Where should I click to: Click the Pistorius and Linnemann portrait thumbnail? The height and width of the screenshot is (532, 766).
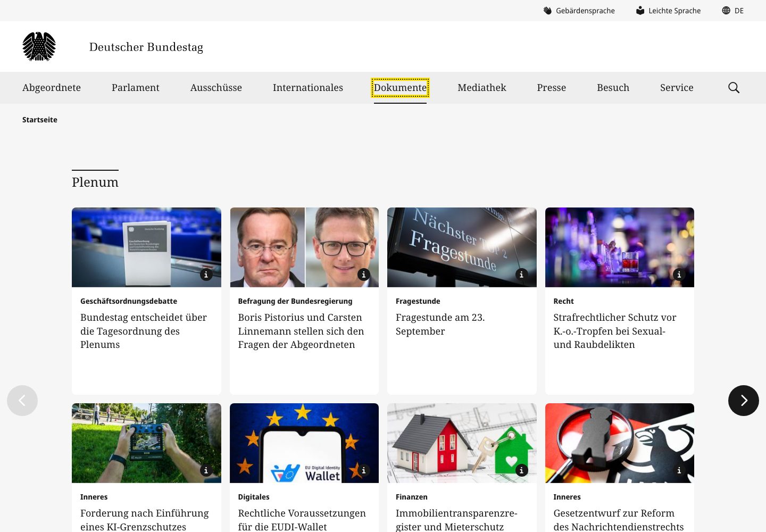tap(304, 247)
